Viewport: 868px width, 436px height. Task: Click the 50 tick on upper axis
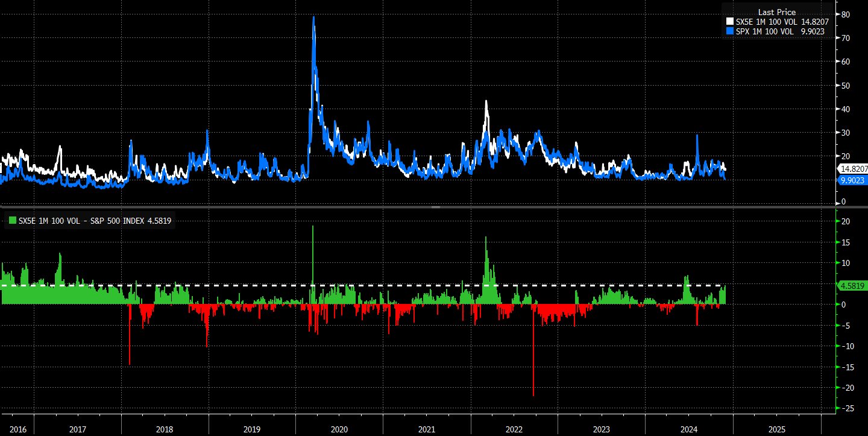[845, 85]
